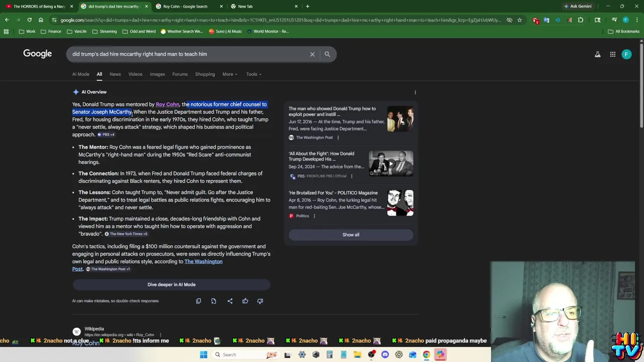The width and height of the screenshot is (644, 362).
Task: Open Discord from the taskbar
Action: (x=385, y=354)
